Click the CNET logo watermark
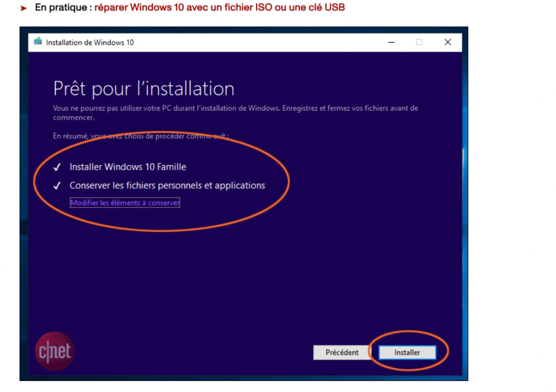The width and height of the screenshot is (556, 392). click(55, 351)
